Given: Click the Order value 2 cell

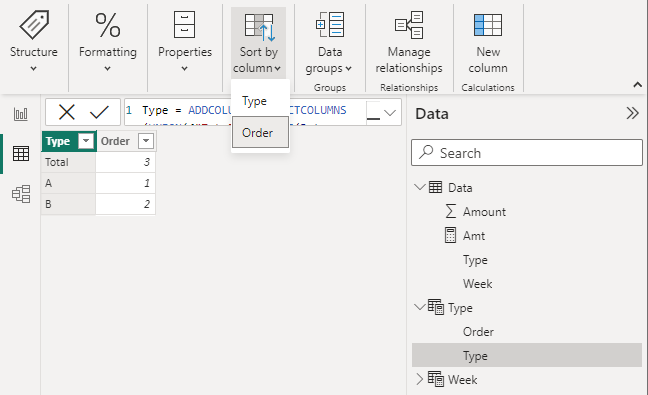Looking at the screenshot, I should [126, 204].
